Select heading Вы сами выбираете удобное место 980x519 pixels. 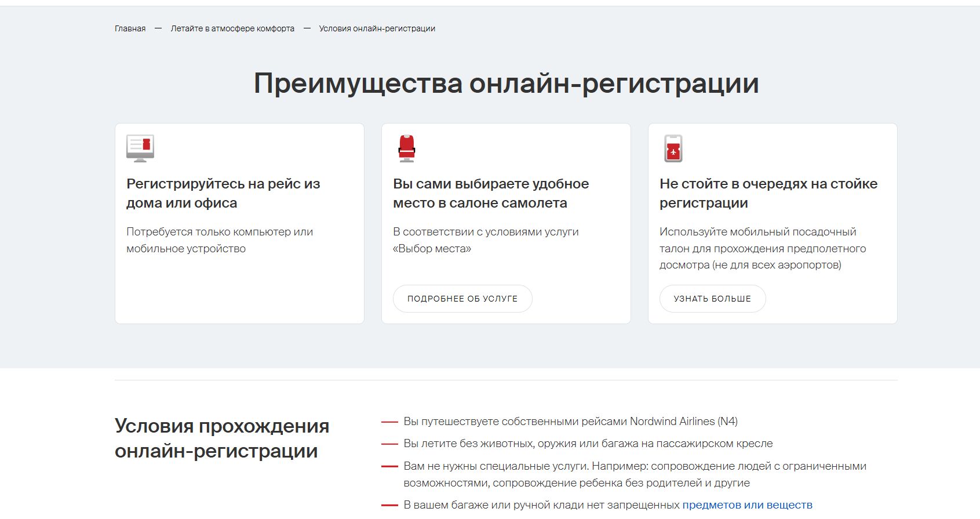pyautogui.click(x=491, y=193)
